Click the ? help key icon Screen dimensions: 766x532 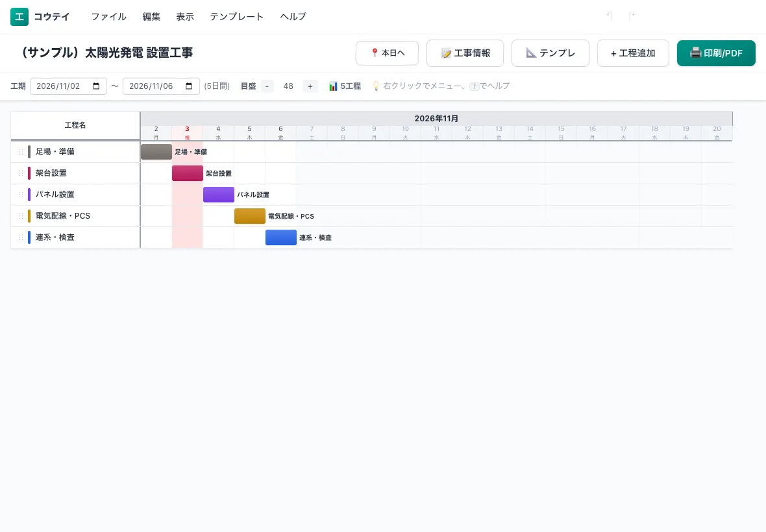[x=474, y=86]
